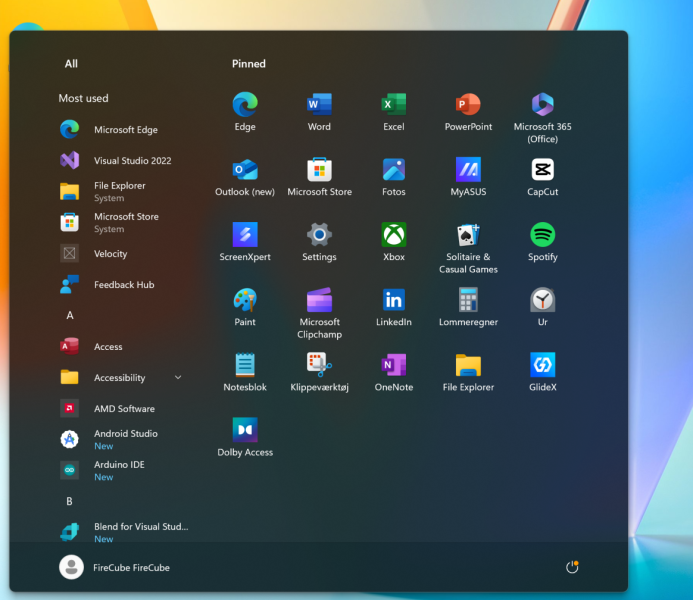This screenshot has height=600, width=693.
Task: Open Feedback Hub from the app list
Action: pos(123,285)
